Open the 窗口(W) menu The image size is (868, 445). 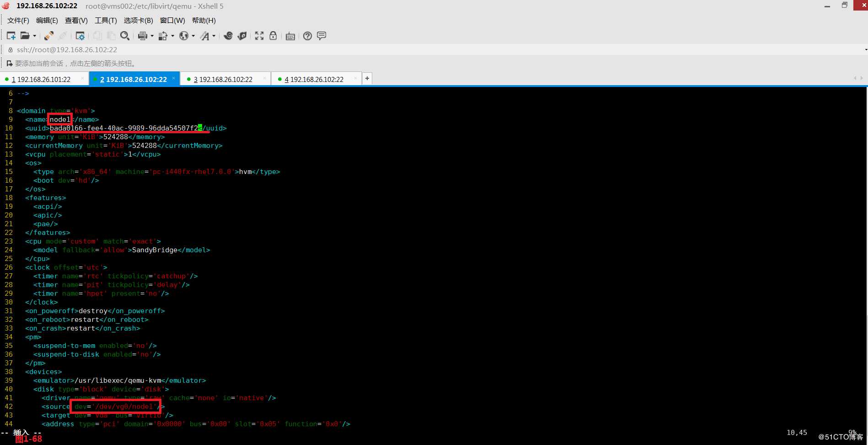[x=172, y=21]
